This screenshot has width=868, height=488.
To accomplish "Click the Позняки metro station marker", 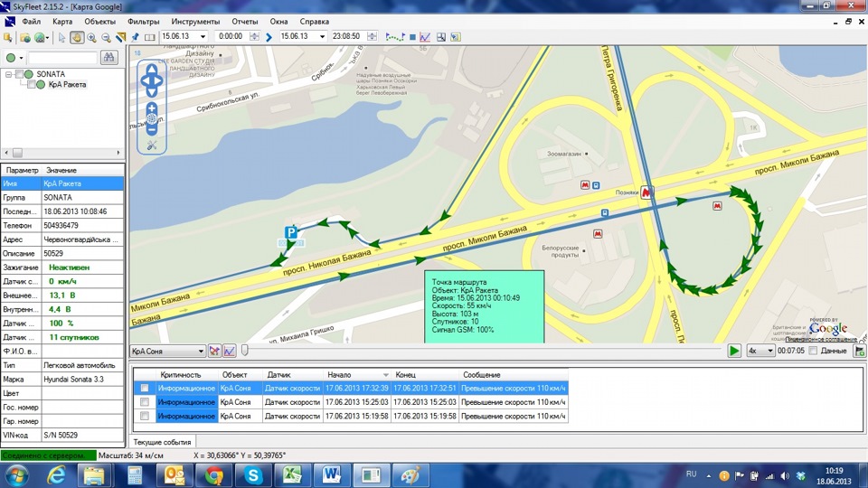I will click(x=646, y=192).
